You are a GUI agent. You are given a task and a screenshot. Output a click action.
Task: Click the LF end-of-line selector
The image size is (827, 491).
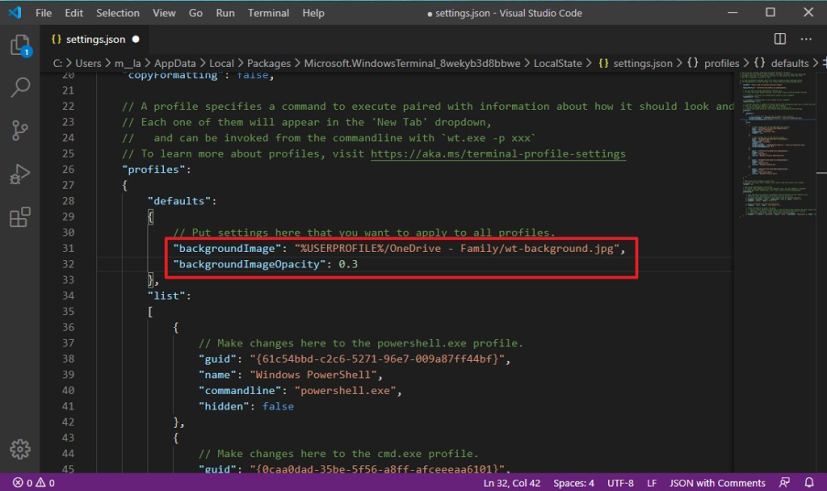(652, 483)
